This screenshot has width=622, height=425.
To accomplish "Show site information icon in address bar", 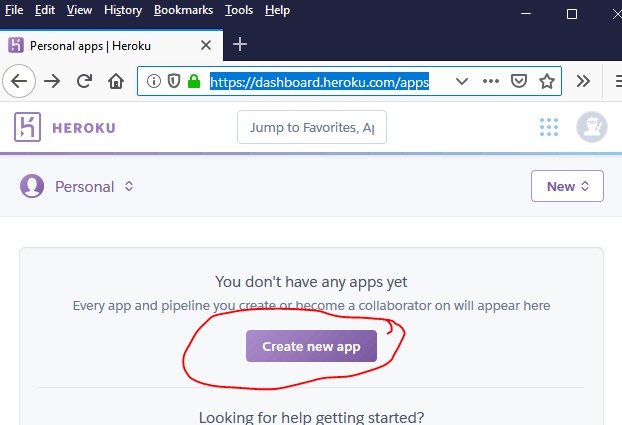I will (154, 81).
